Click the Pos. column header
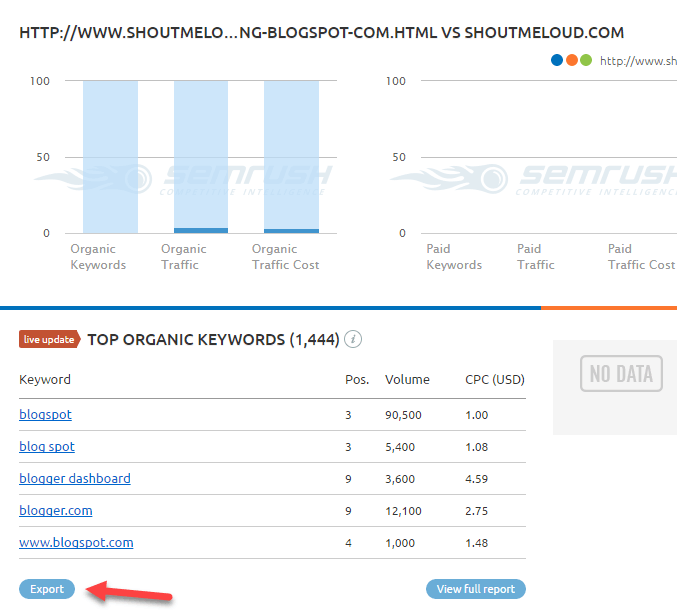Viewport: 677px width, 610px height. click(x=357, y=379)
